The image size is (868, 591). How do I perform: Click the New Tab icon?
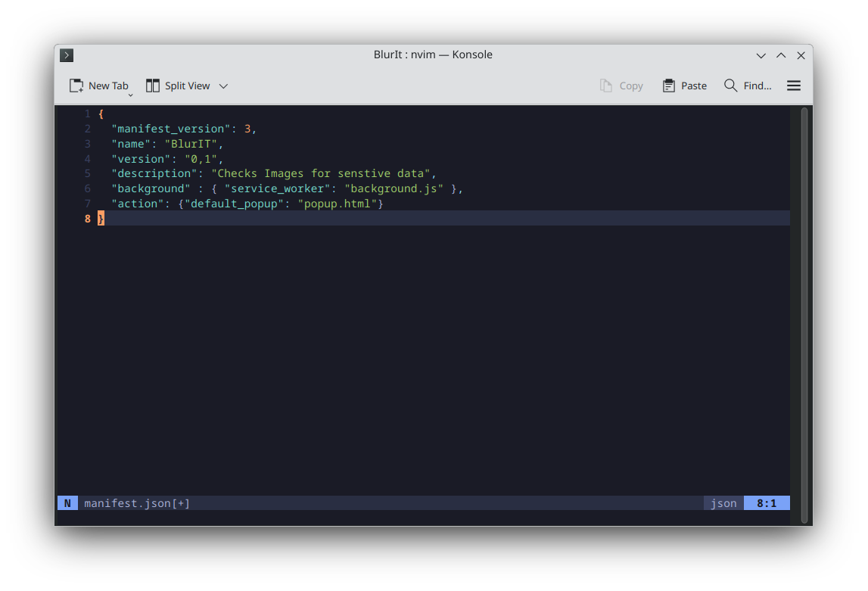[x=76, y=86]
